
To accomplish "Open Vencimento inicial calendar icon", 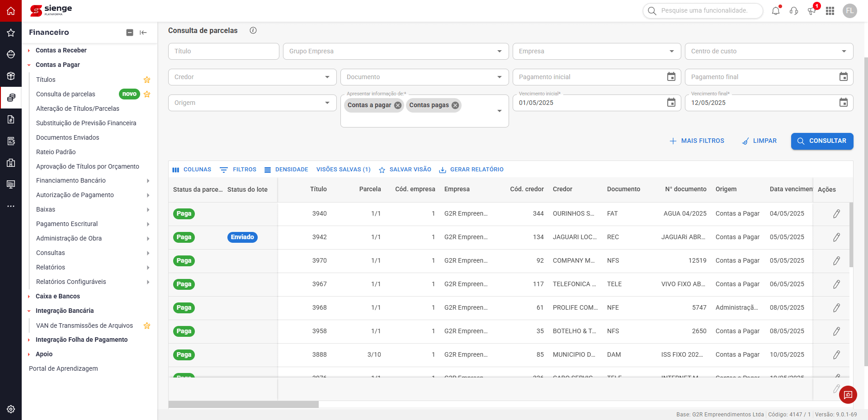I will 671,103.
